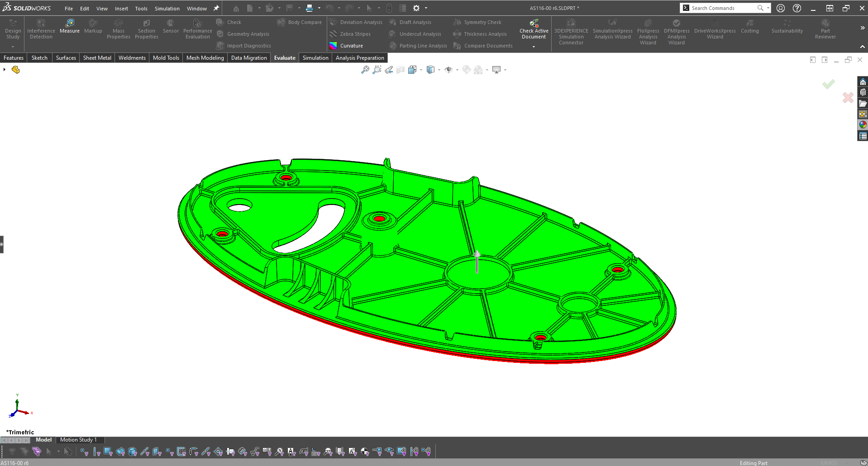The image size is (868, 466).
Task: Click Editing Part status text
Action: [x=754, y=463]
